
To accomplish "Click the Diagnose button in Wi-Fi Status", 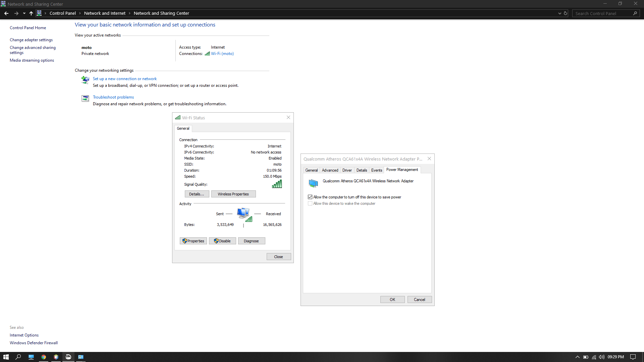I will click(251, 241).
